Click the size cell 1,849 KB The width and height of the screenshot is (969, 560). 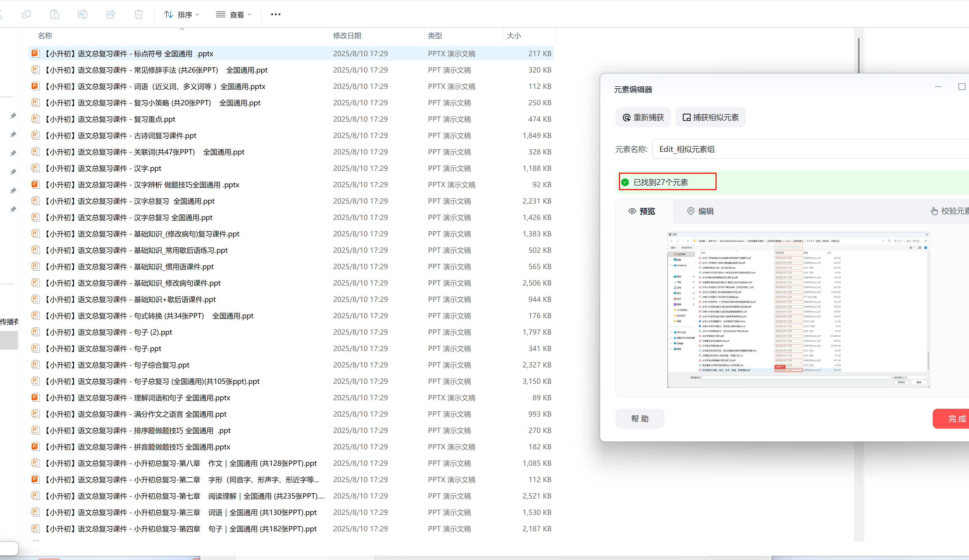click(x=537, y=135)
